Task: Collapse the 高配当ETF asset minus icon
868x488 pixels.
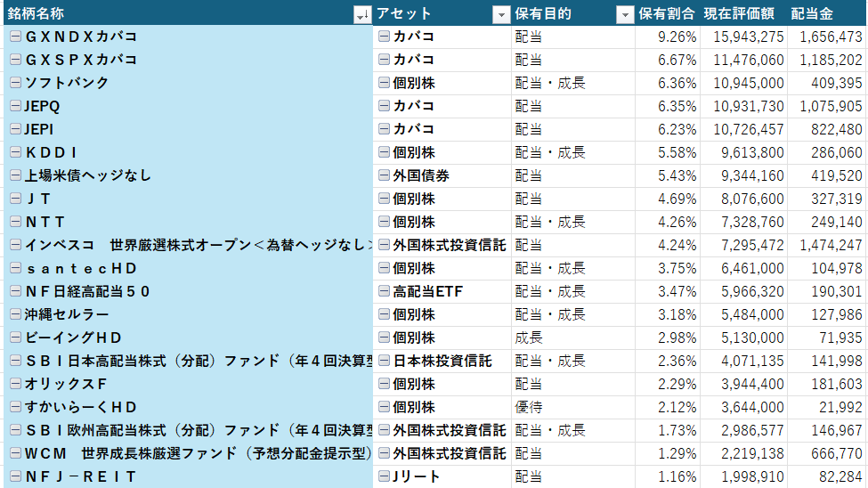Action: (384, 291)
